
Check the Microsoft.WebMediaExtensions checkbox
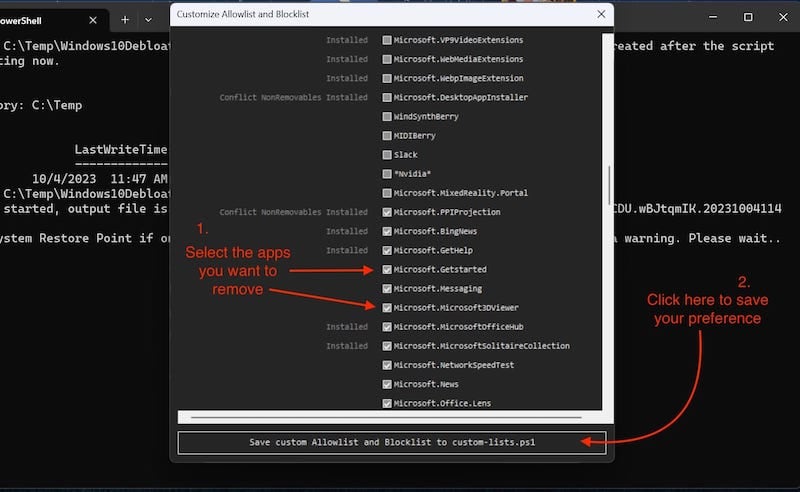point(387,59)
